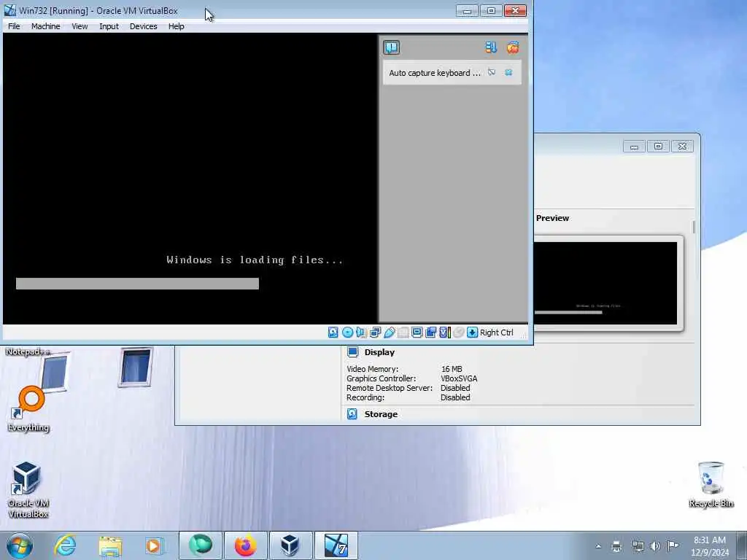Toggle the notification center icon in the VM window

tap(391, 47)
